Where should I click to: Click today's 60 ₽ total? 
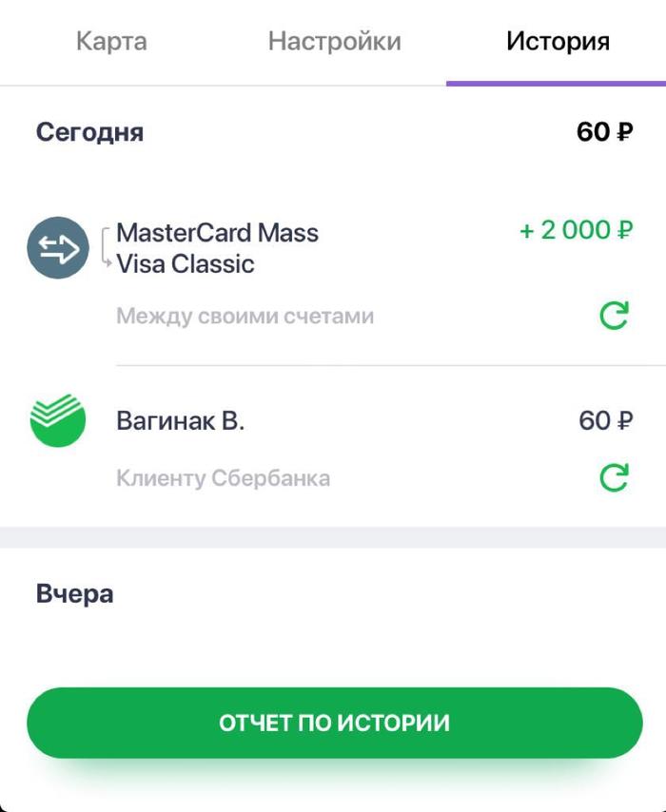click(604, 131)
